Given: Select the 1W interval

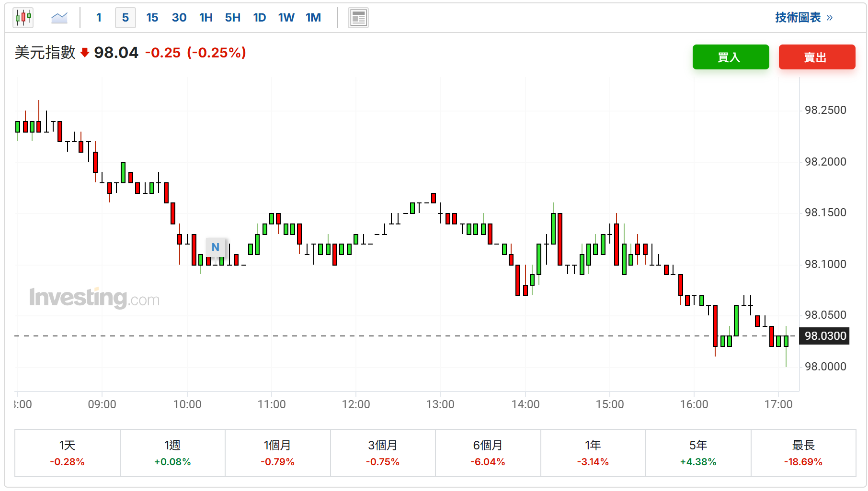Looking at the screenshot, I should [x=286, y=18].
